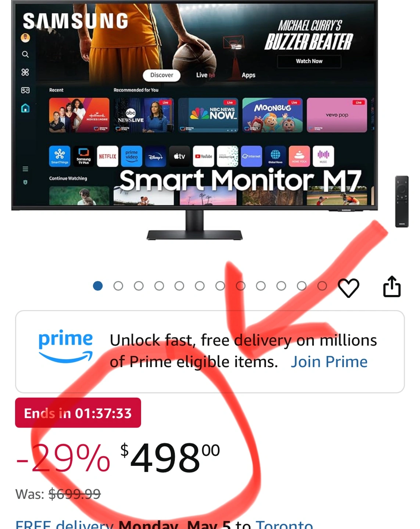Image resolution: width=420 pixels, height=529 pixels.
Task: Tap the heart wishlist icon
Action: coord(348,288)
